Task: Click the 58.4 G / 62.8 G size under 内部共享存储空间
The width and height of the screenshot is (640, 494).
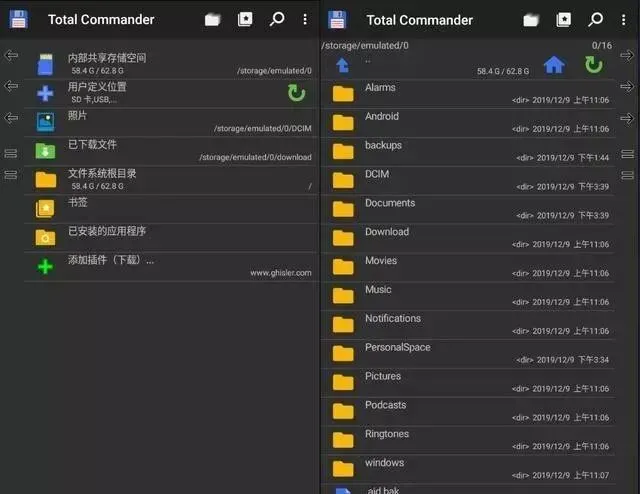Action: click(98, 71)
